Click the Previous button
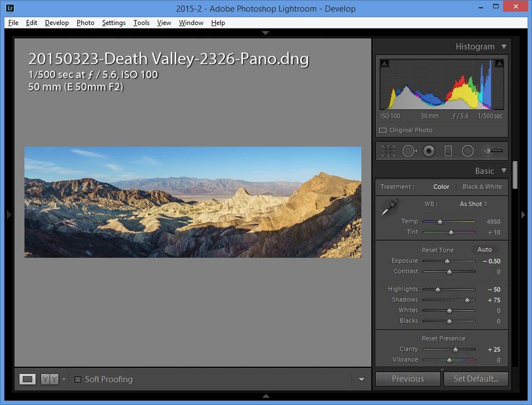 coord(408,379)
